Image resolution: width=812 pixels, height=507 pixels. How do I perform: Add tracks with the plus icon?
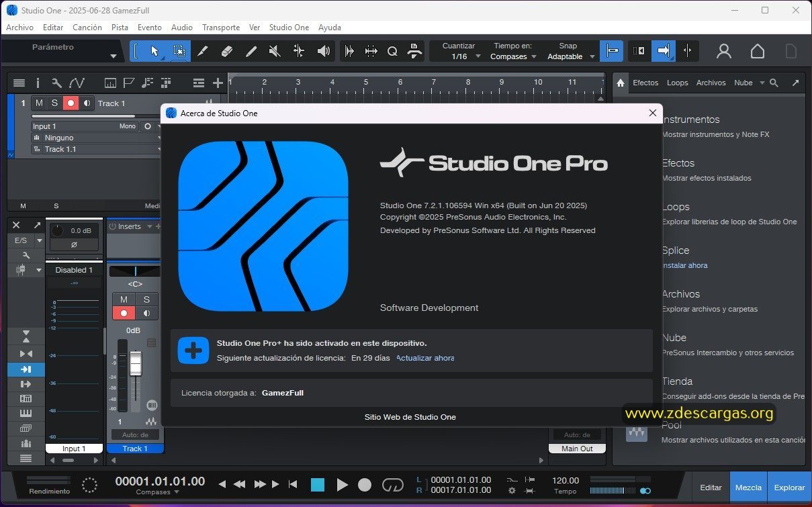click(x=218, y=83)
